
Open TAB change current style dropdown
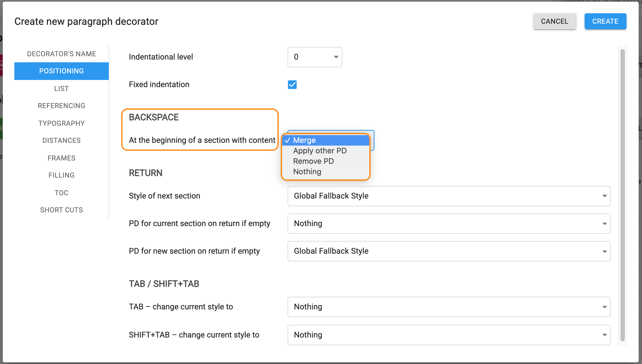pyautogui.click(x=449, y=307)
